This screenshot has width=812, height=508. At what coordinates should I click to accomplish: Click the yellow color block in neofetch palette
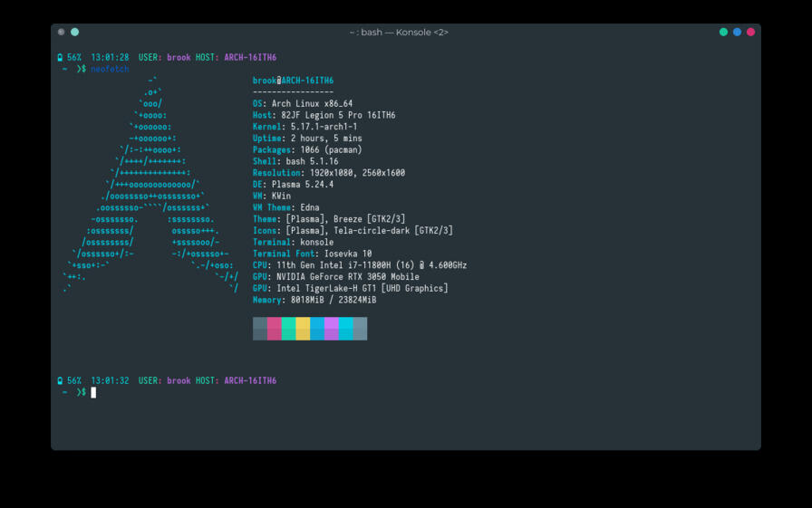(303, 329)
